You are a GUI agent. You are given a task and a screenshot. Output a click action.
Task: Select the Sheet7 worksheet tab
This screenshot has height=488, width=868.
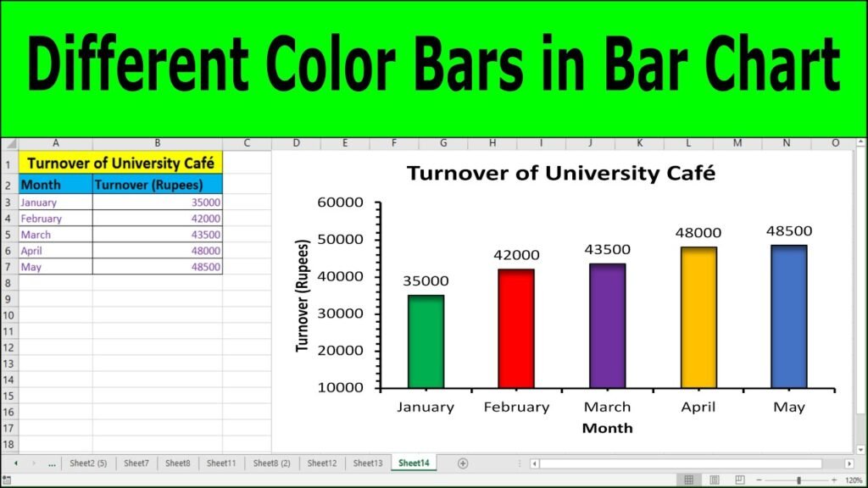(x=136, y=463)
